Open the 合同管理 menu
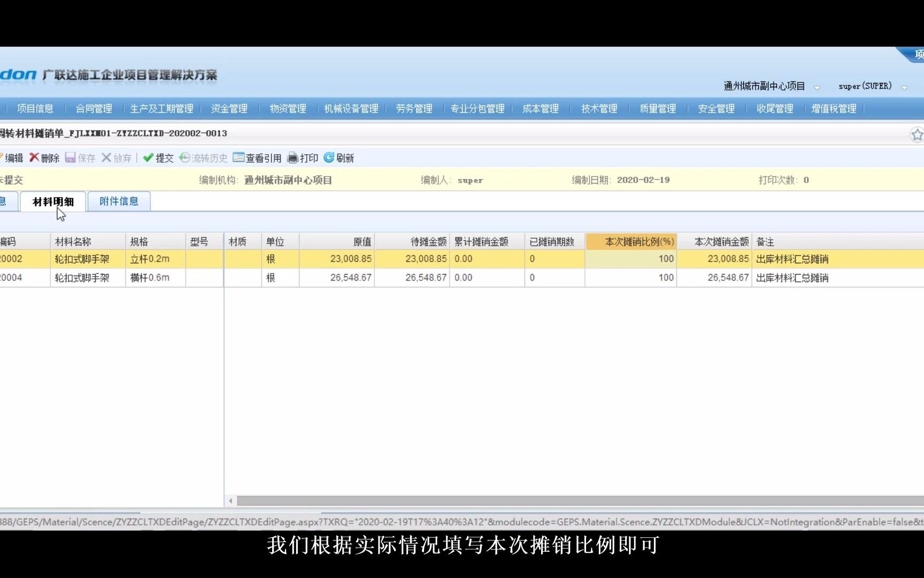 click(94, 109)
